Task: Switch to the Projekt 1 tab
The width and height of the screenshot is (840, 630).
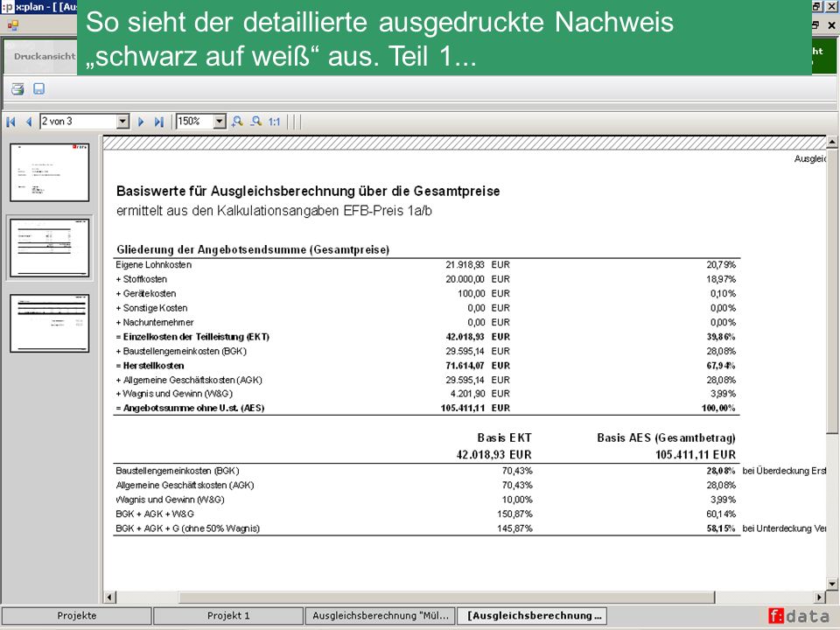Action: 228,615
